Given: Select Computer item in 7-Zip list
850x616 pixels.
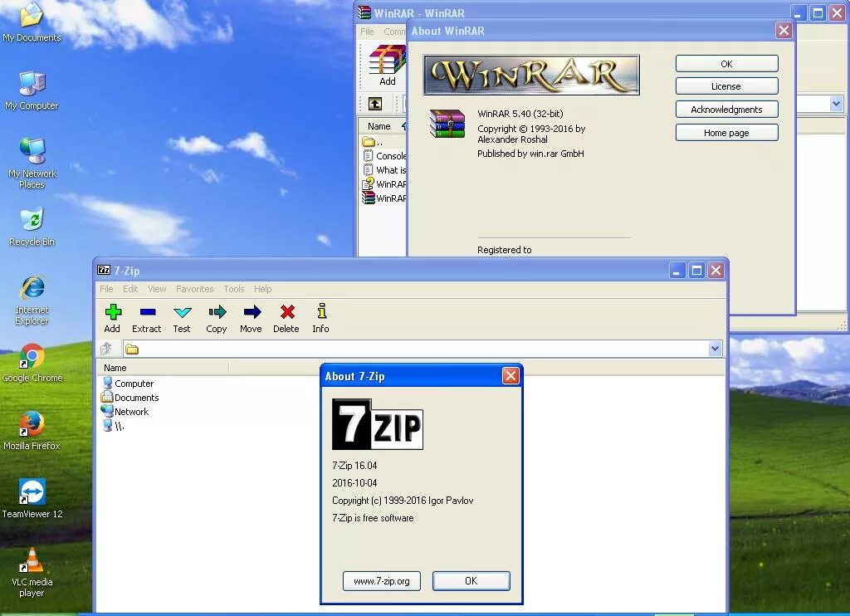Looking at the screenshot, I should tap(129, 384).
